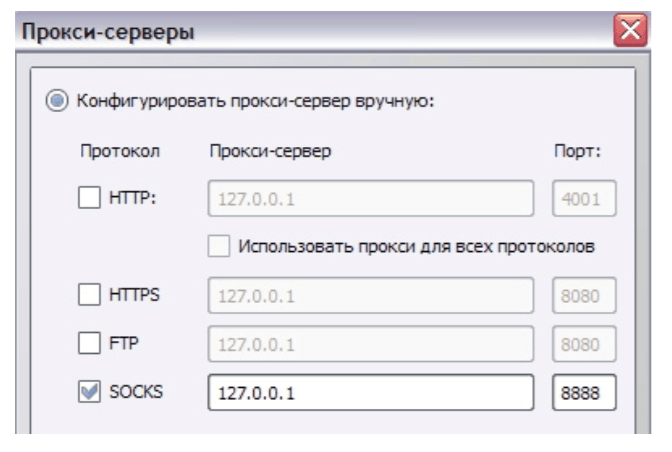Click the FTP proxy server address field
This screenshot has height=452, width=672.
click(371, 344)
